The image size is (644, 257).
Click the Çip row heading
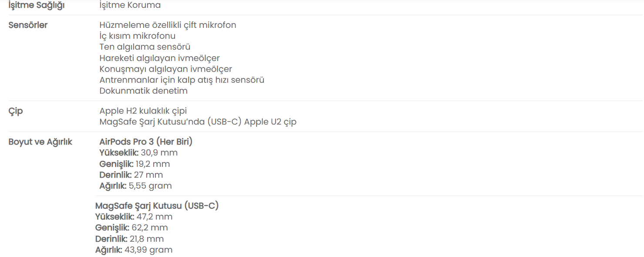pos(16,111)
